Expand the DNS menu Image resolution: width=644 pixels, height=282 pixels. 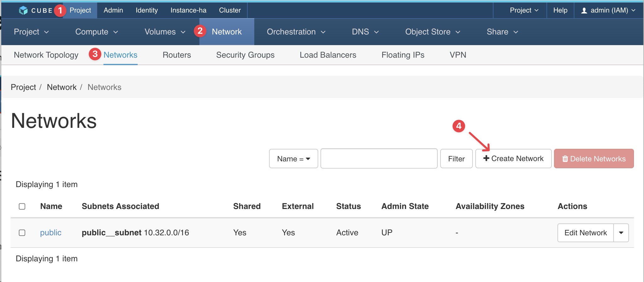(365, 32)
